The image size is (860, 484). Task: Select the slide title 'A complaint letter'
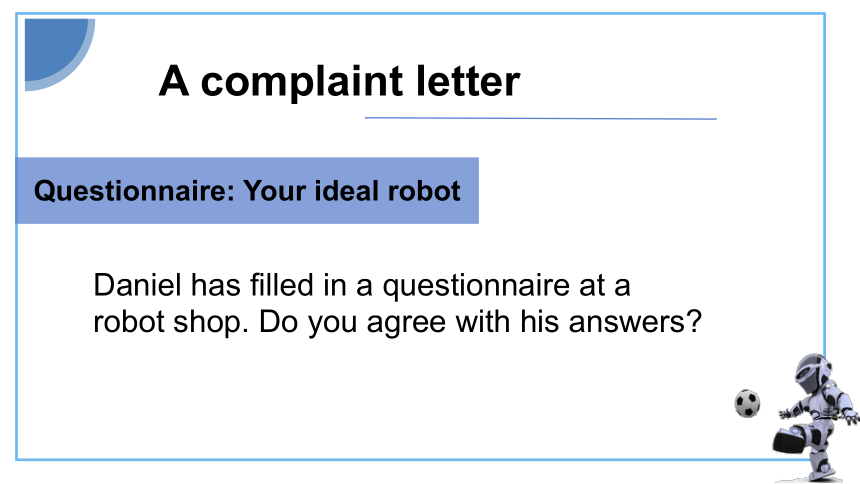click(340, 81)
